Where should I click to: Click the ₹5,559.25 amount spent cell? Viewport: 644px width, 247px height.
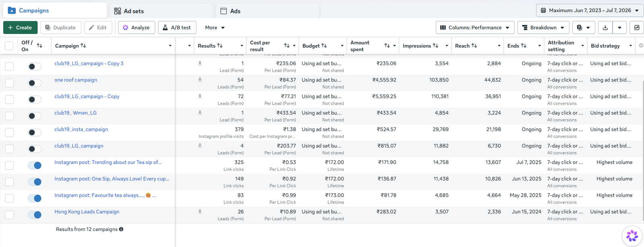[x=384, y=97]
